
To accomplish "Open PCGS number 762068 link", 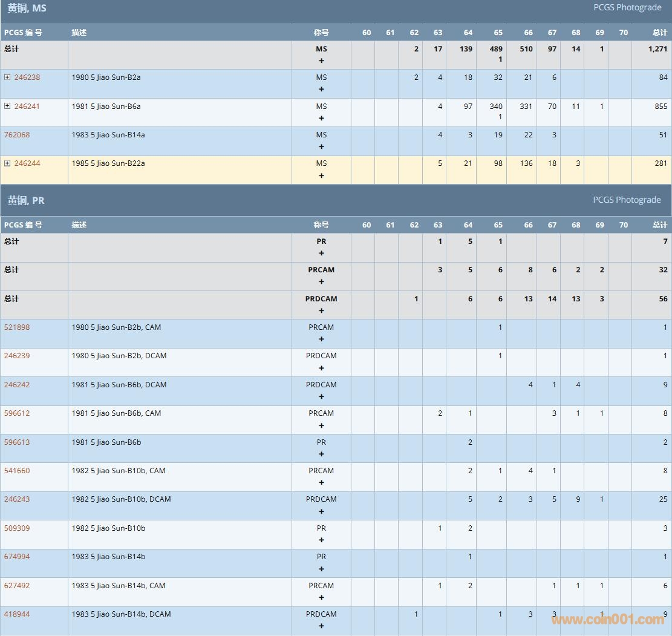I will 17,135.
